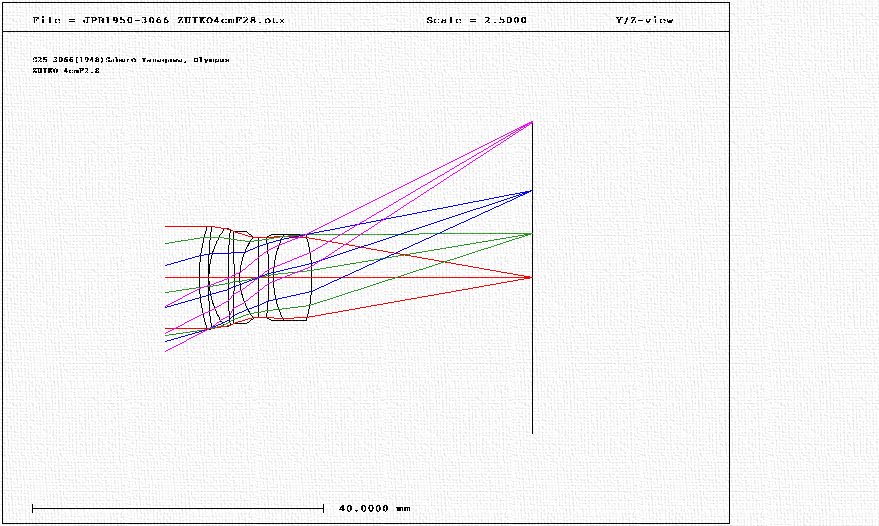The width and height of the screenshot is (879, 526).
Task: Click the horizontal scale bar line
Action: 178,509
